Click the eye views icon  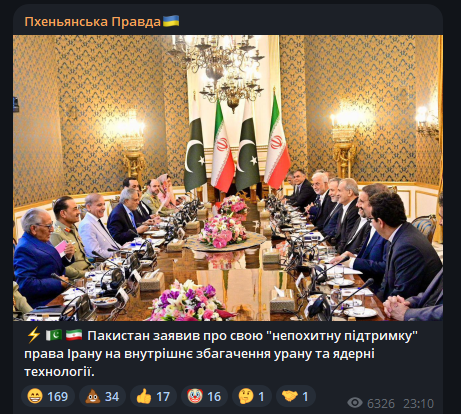click(x=355, y=403)
